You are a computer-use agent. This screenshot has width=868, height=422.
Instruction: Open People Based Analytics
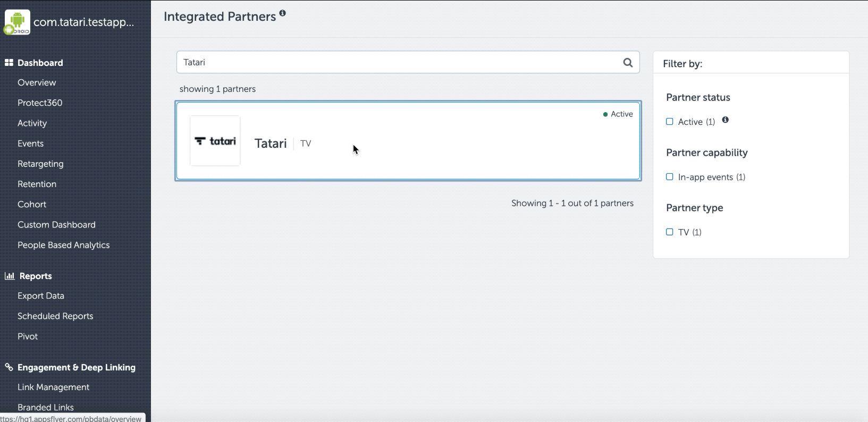63,245
